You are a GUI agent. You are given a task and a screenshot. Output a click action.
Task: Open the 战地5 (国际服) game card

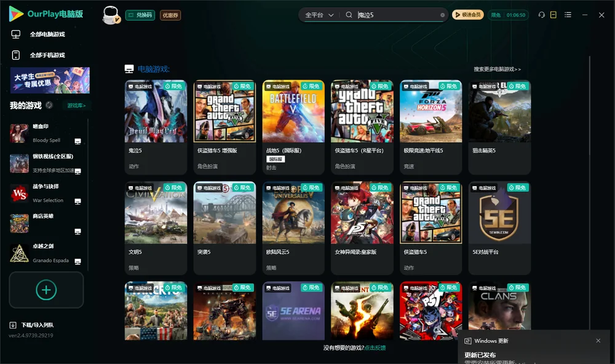[293, 127]
